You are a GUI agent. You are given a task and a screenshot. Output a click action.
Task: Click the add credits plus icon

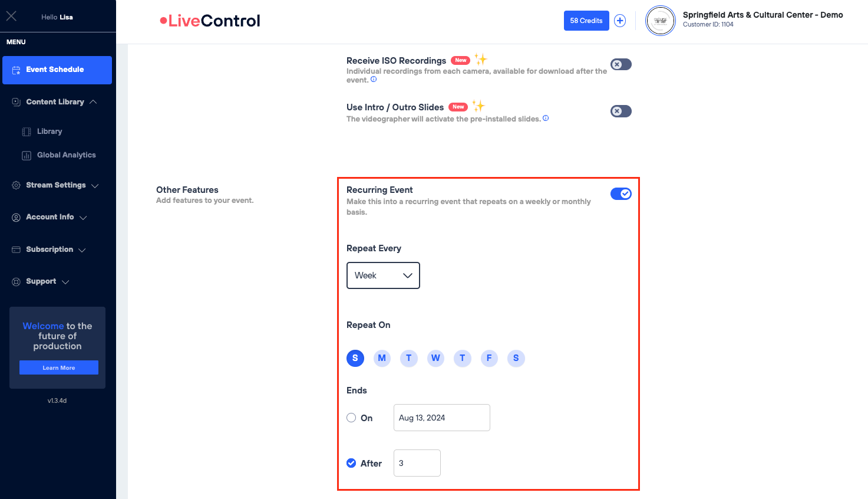[620, 21]
